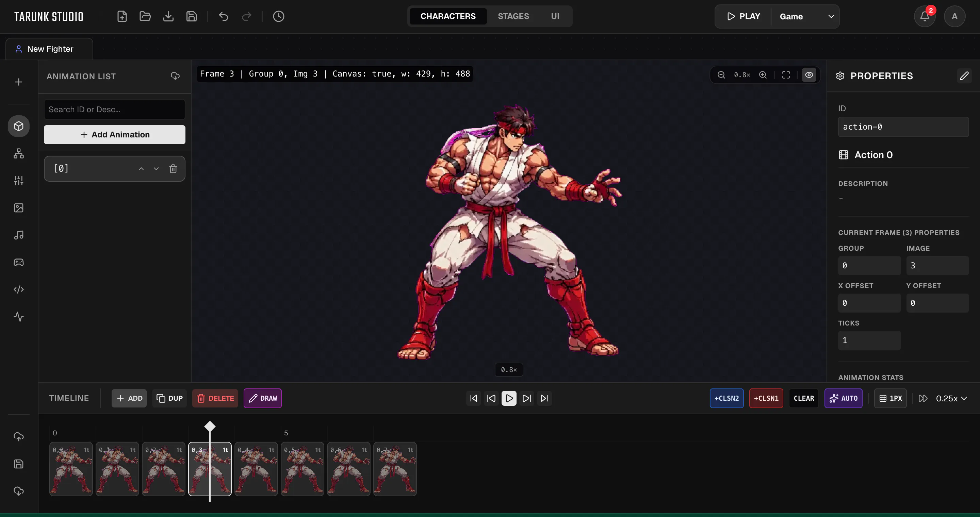Screen dimensions: 980x517
Task: Save project with the top floppy disk icon
Action: pos(192,16)
